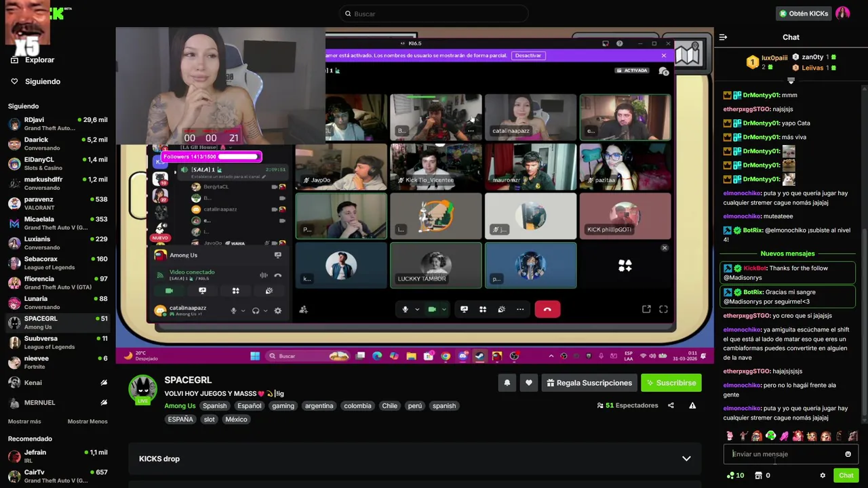Toggle Discord call camera in stream
Viewport: 868px width, 488px height.
click(x=432, y=310)
